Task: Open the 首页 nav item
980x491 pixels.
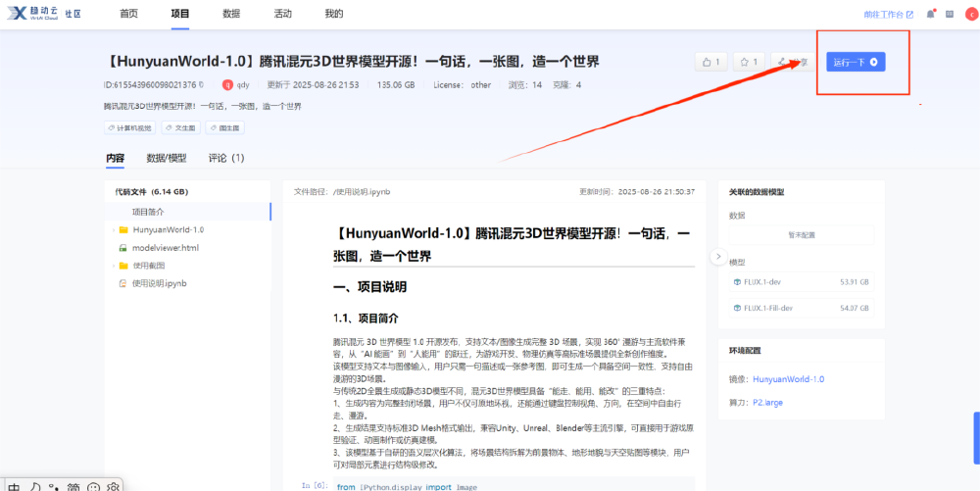Action: tap(128, 14)
